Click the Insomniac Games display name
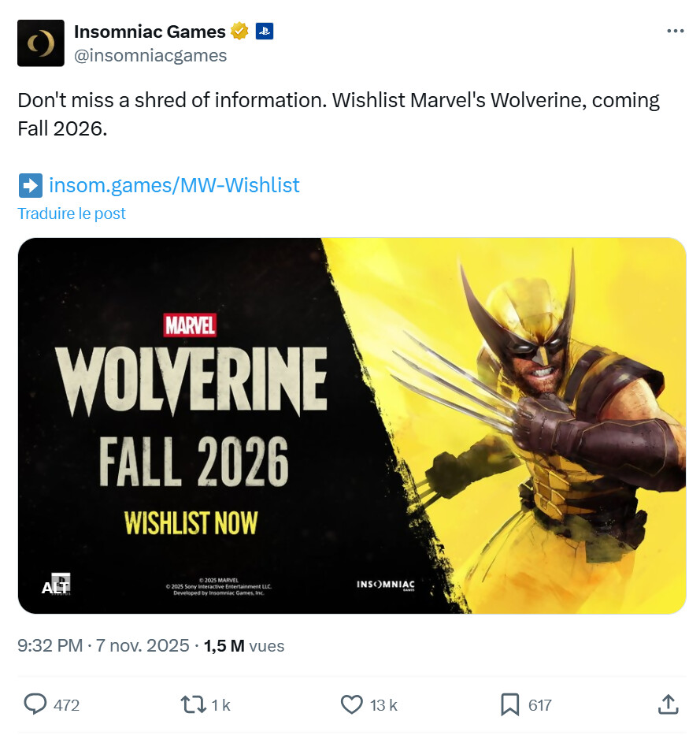 pos(150,32)
